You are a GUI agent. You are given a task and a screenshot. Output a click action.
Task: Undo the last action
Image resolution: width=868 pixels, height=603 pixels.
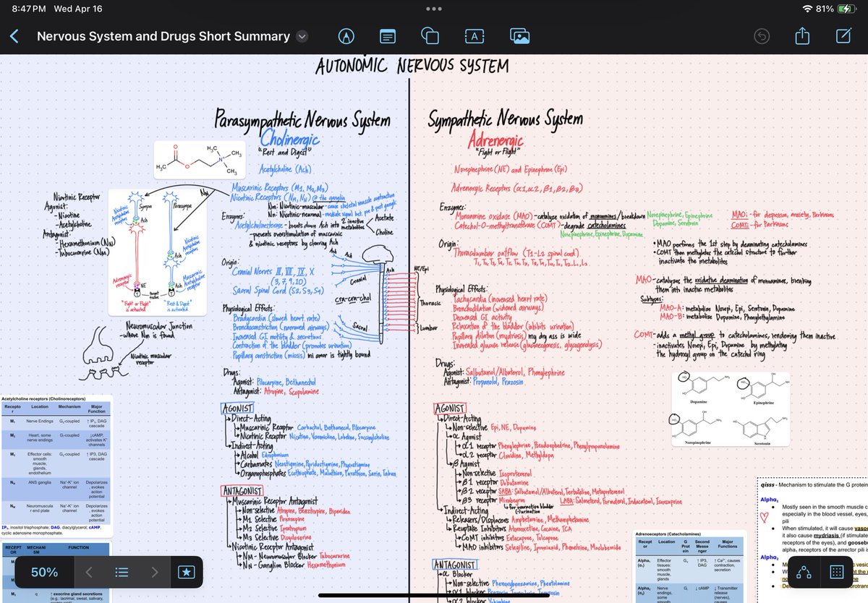[x=762, y=35]
